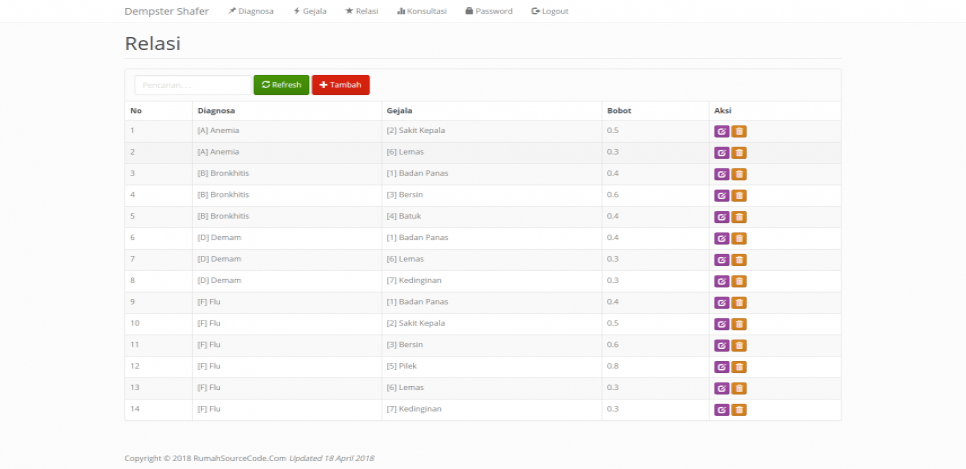Click Logout in the navigation bar

point(550,11)
